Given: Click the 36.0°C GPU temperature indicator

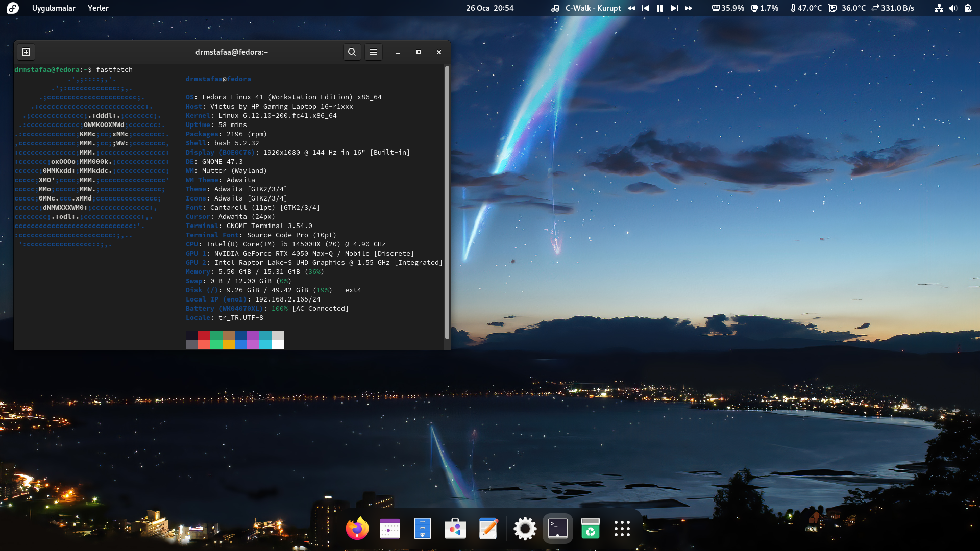Looking at the screenshot, I should pyautogui.click(x=847, y=8).
